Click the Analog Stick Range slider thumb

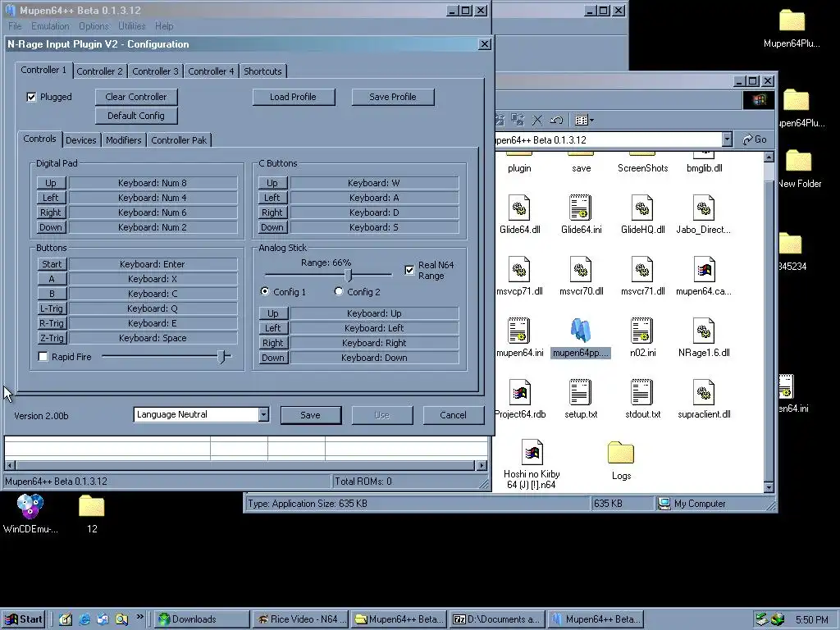pyautogui.click(x=348, y=276)
